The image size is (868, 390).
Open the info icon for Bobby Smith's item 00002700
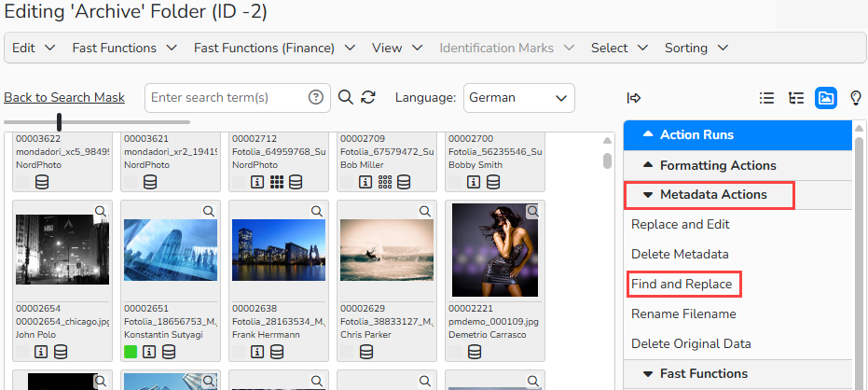(x=473, y=182)
